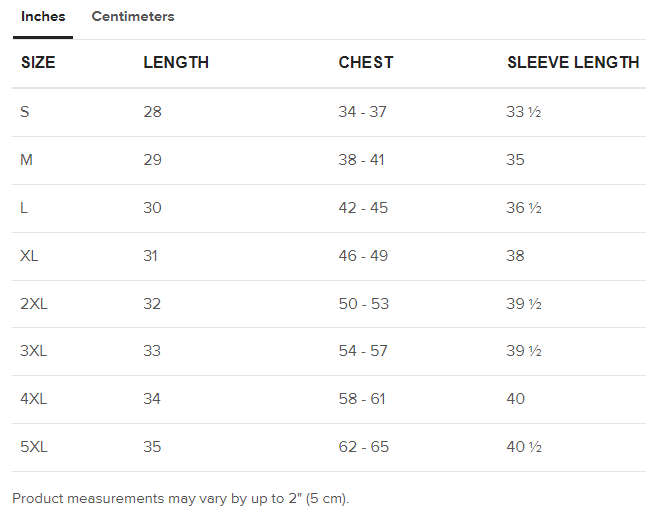Click the SLEEVE LENGTH column header

coord(573,63)
